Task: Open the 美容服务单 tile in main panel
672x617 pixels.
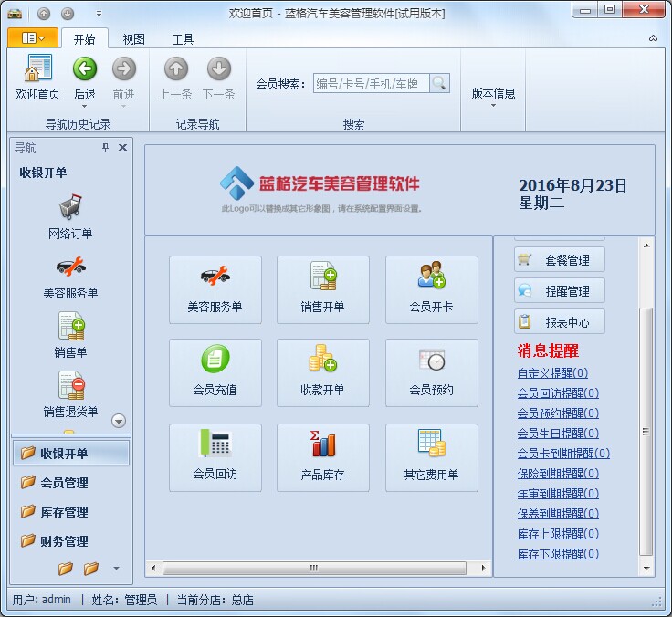Action: point(215,289)
